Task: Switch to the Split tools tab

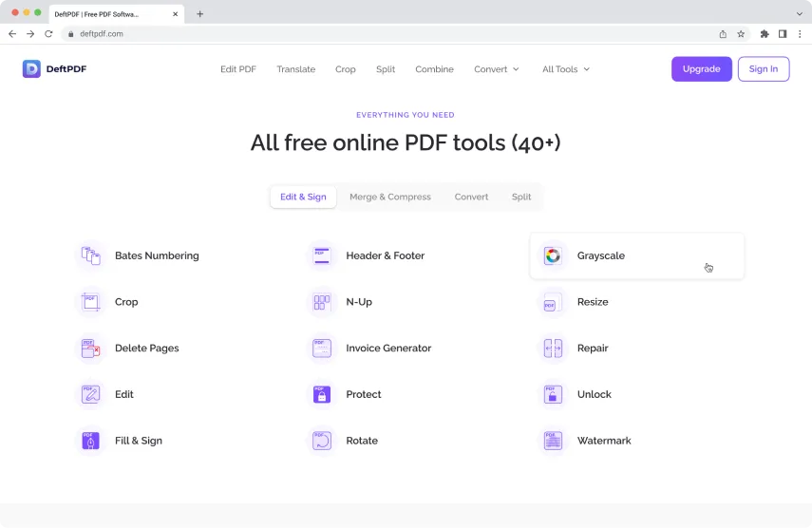Action: [521, 197]
